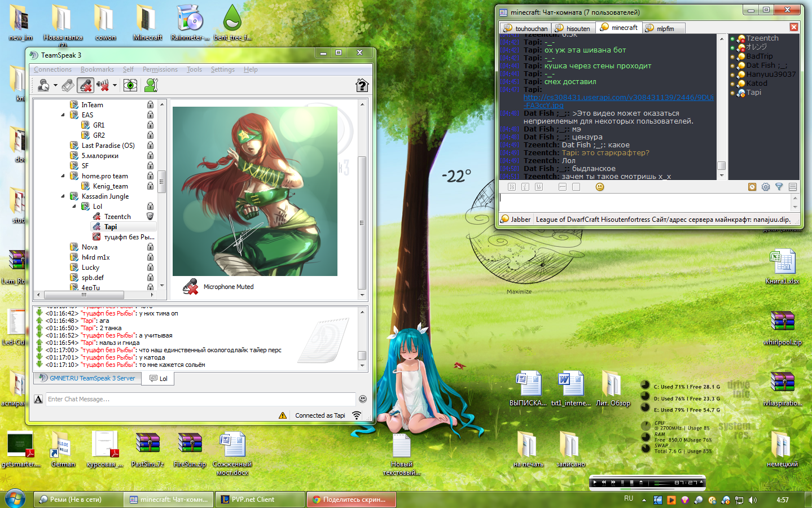Show hidden tray icons arrow
Viewport: 812px width, 508px height.
pos(644,500)
